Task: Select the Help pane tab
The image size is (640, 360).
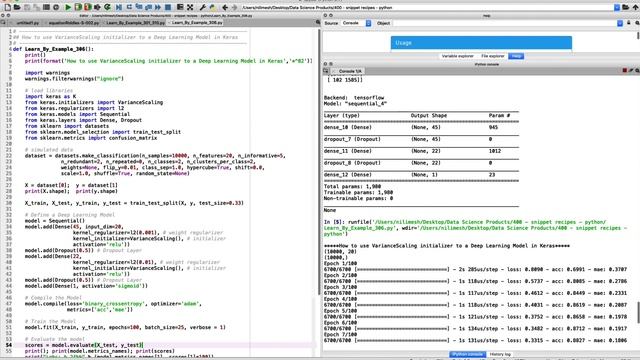Action: click(x=516, y=56)
